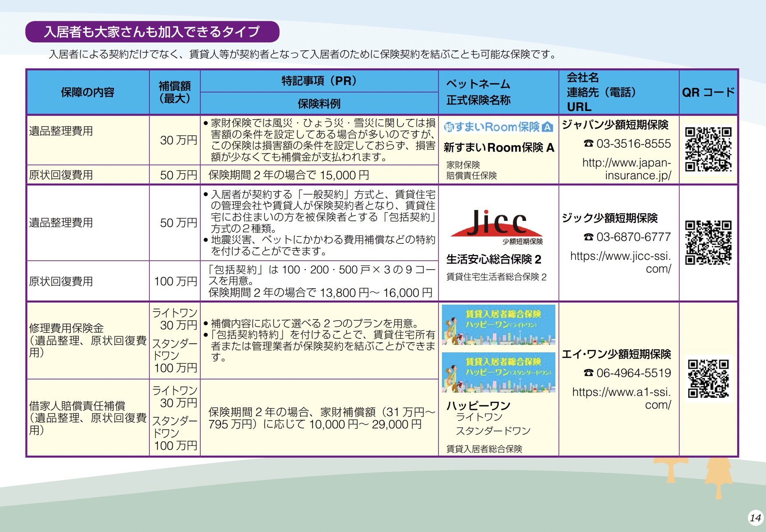Image resolution: width=766 pixels, height=532 pixels.
Task: Click company name エイ・ワン少額短期保険
Action: pyautogui.click(x=616, y=354)
